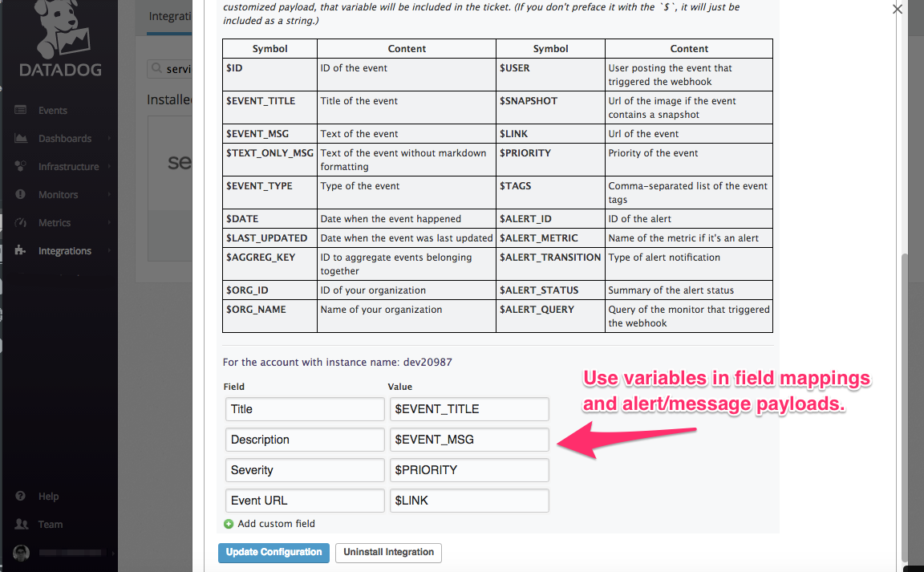Select the Infrastructure hexagons icon
The image size is (924, 572).
pos(21,167)
